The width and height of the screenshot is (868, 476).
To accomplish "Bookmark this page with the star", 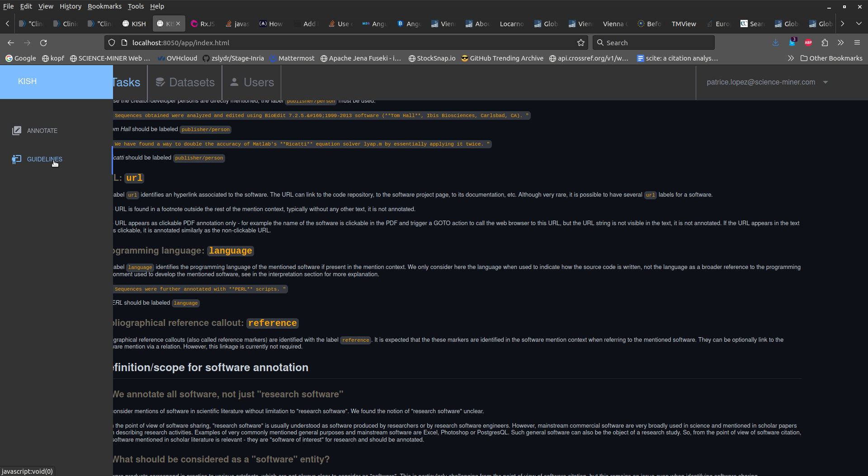I will coord(581,42).
